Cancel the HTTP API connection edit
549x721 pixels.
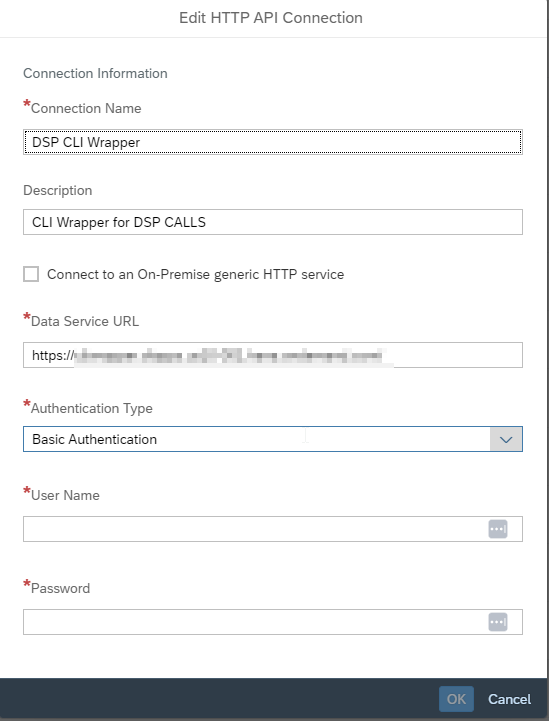tap(509, 699)
